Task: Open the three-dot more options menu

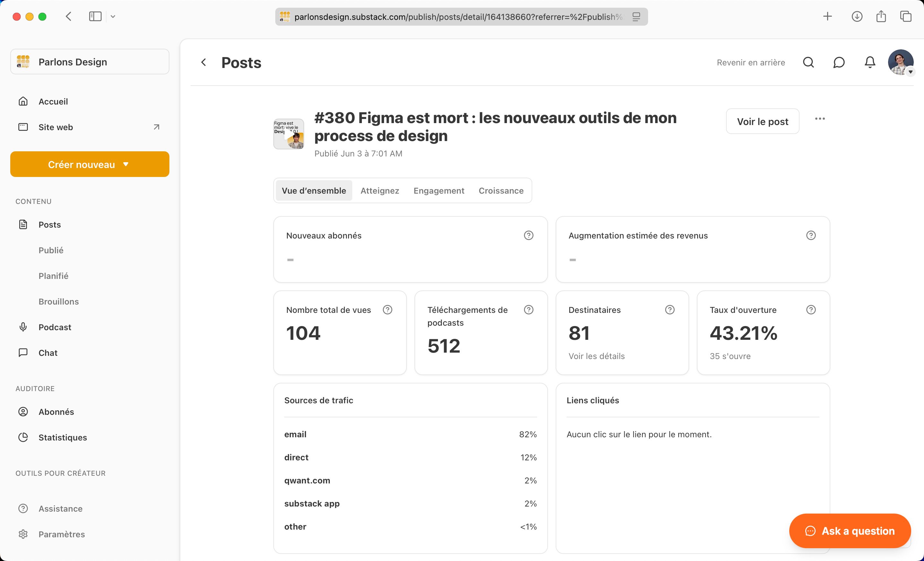Action: tap(820, 119)
